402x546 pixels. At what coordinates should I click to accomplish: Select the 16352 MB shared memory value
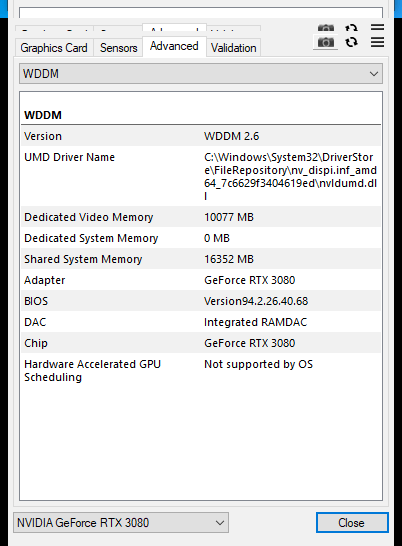(229, 259)
